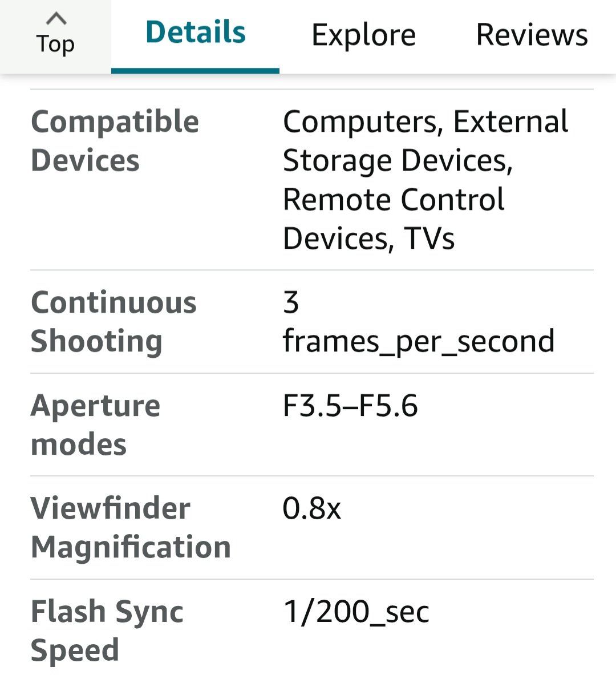Click the Viewfinder Magnification label
This screenshot has width=616, height=675.
tap(131, 527)
